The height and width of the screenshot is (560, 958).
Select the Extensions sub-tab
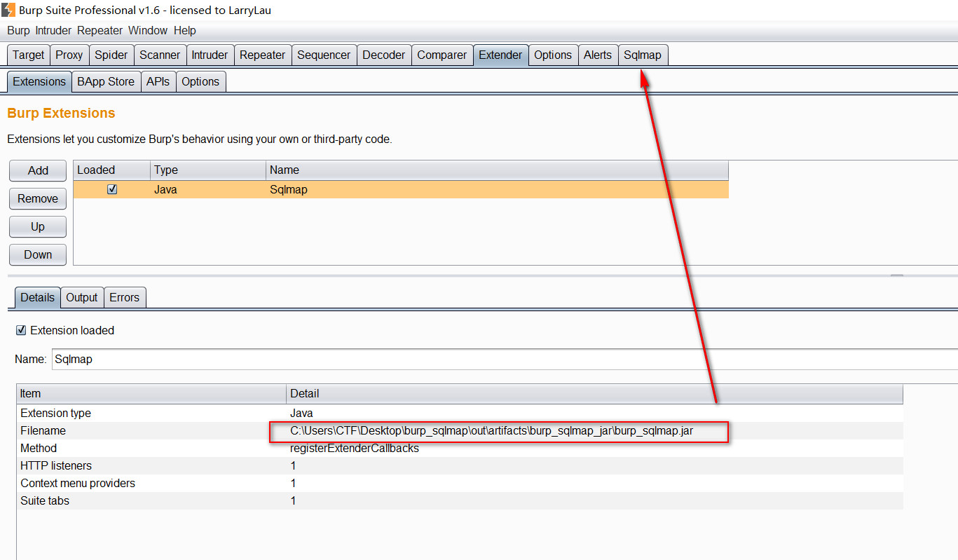(x=39, y=81)
